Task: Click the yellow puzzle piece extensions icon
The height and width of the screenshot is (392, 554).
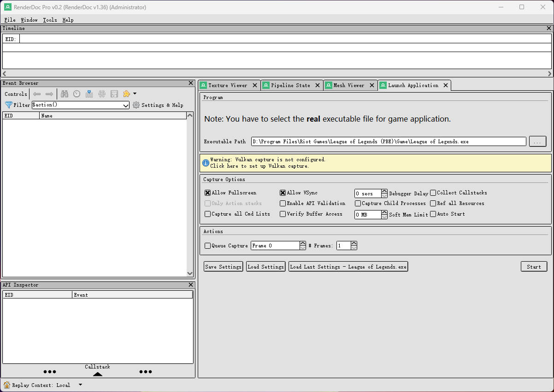Action: coord(126,94)
